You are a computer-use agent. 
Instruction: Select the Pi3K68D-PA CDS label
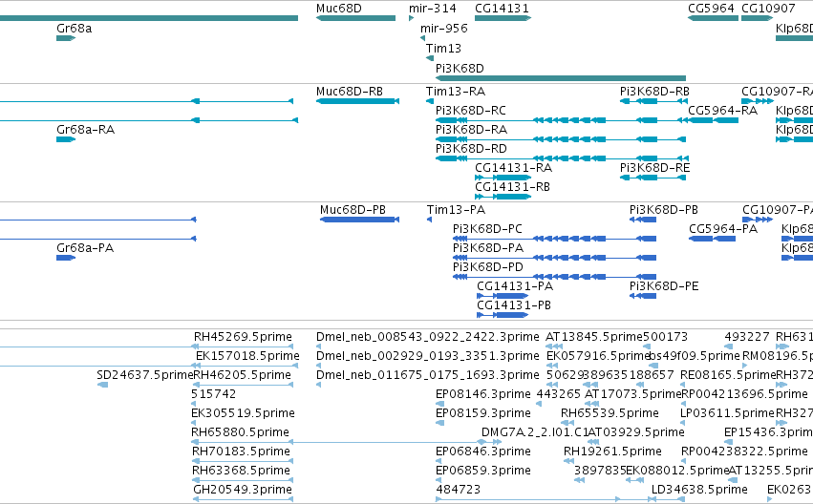pos(488,248)
